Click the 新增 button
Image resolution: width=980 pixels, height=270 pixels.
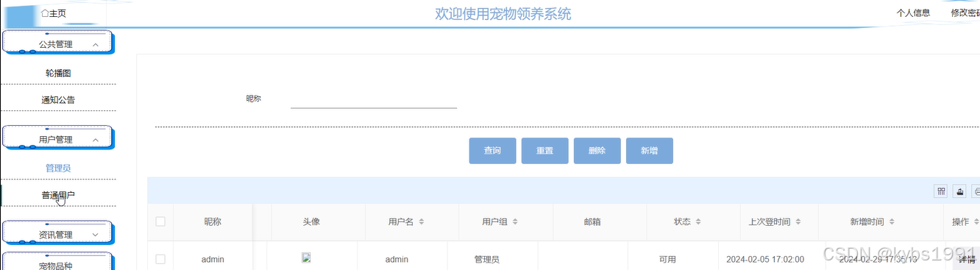tap(650, 151)
